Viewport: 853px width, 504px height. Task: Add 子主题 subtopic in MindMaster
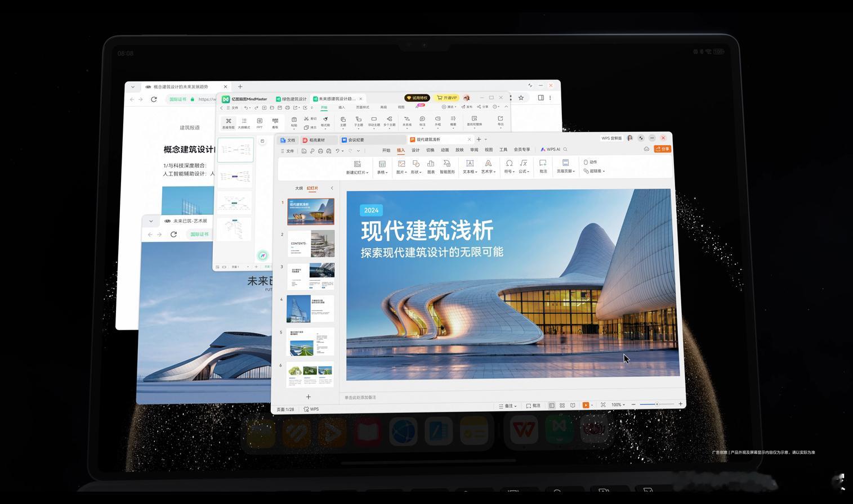point(358,121)
